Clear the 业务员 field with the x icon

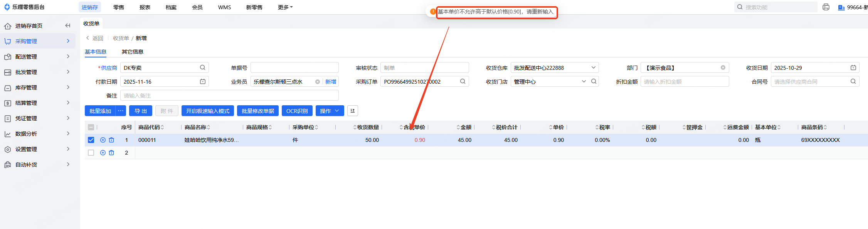318,82
